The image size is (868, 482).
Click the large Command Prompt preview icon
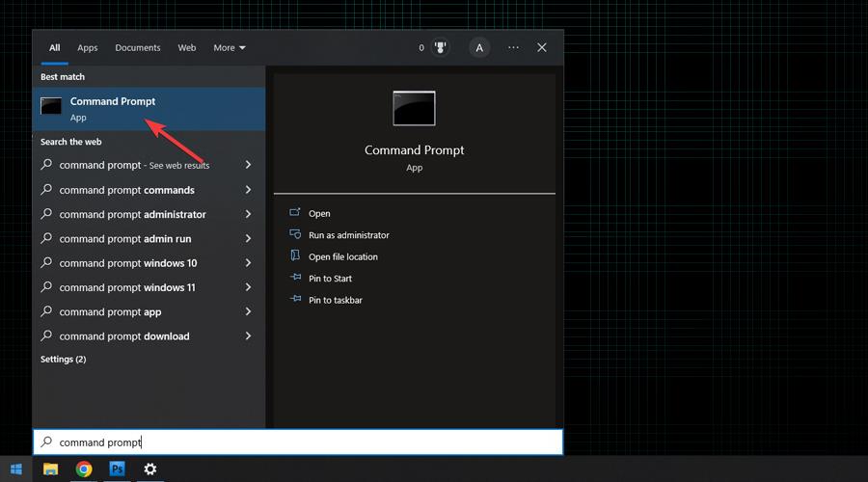414,109
